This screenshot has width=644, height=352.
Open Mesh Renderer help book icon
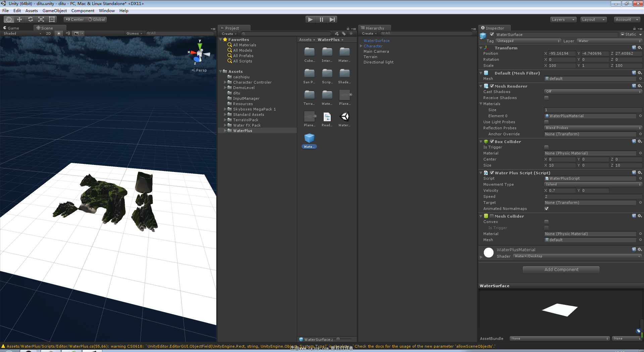coord(634,86)
